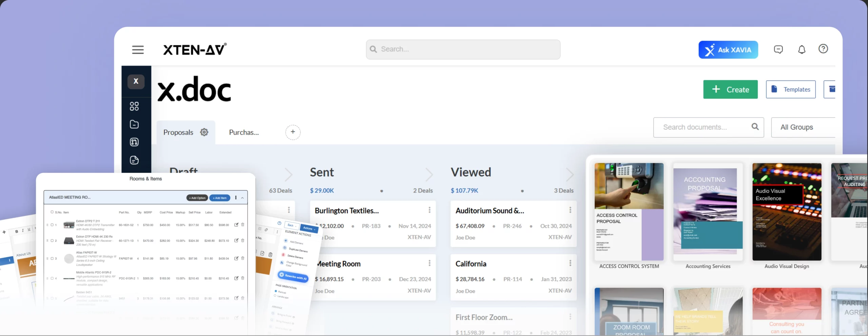The image size is (868, 336).
Task: Expand chevron next to Sent column
Action: pos(429,174)
